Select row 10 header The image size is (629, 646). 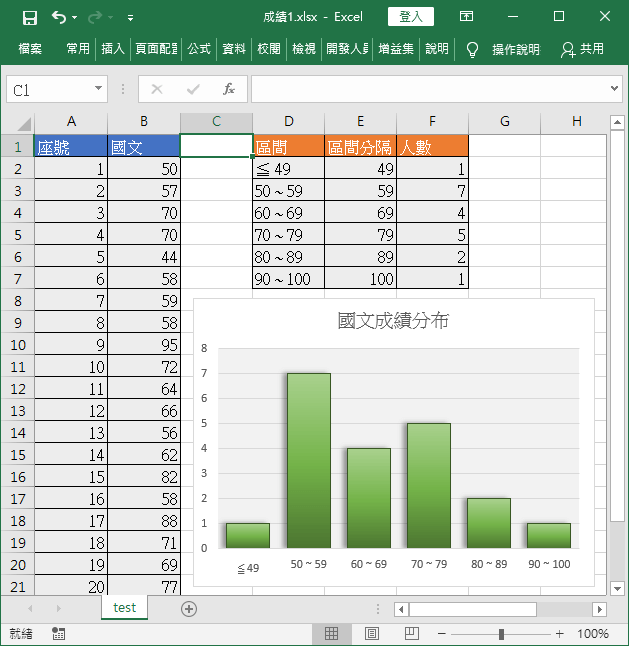tap(18, 345)
